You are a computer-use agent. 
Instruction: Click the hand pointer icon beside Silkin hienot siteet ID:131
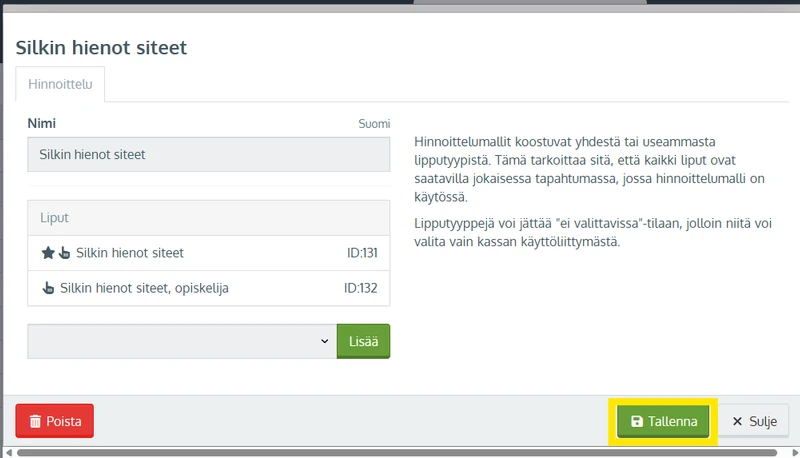click(x=64, y=253)
